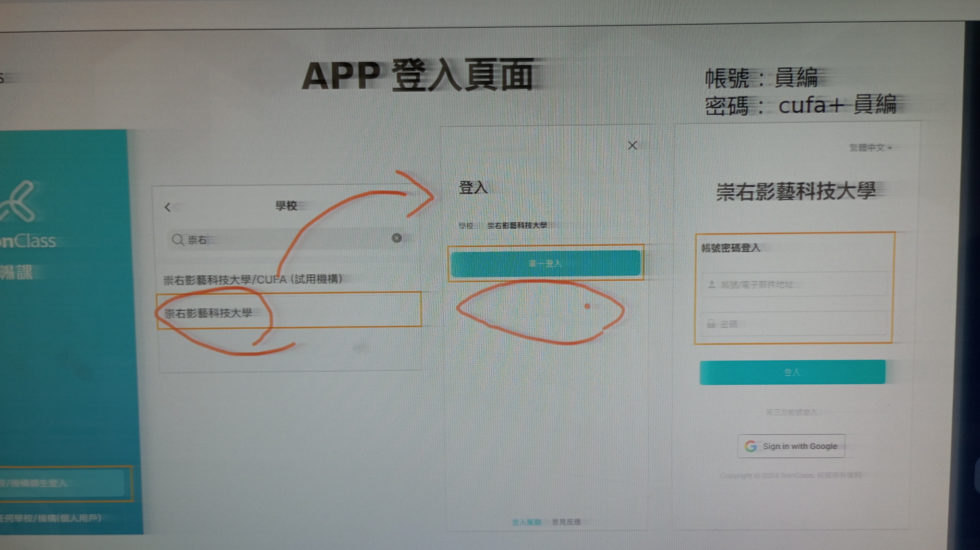Open the 登入幫助 link

coord(527,522)
